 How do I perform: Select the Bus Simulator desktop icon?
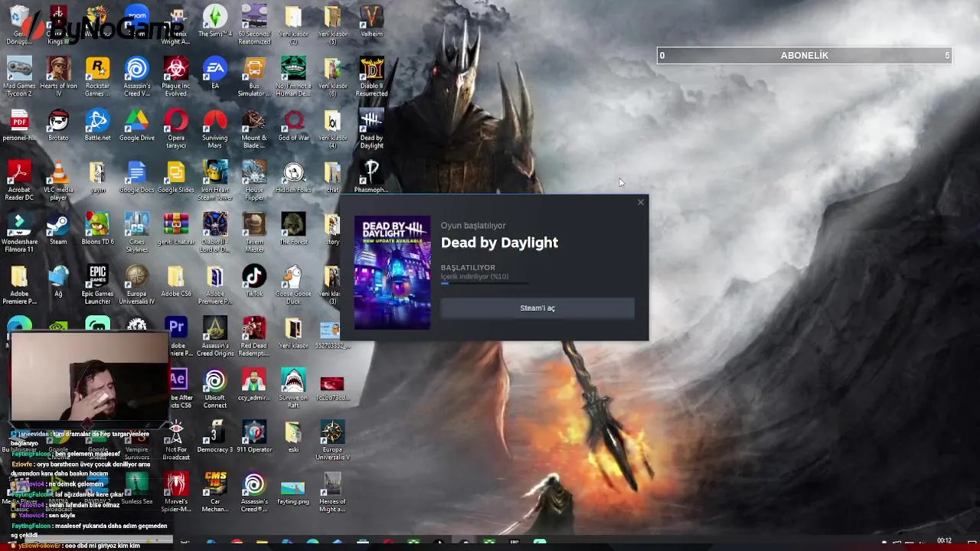click(x=254, y=77)
